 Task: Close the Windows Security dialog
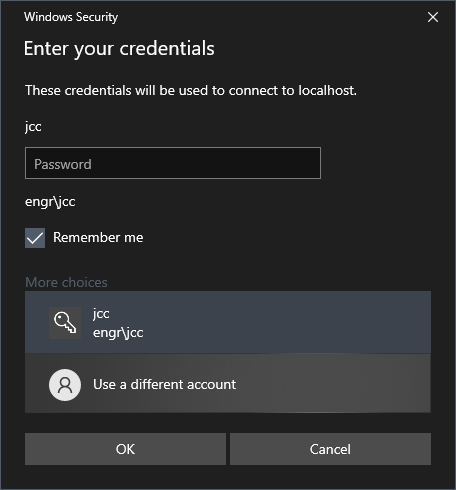tap(433, 17)
